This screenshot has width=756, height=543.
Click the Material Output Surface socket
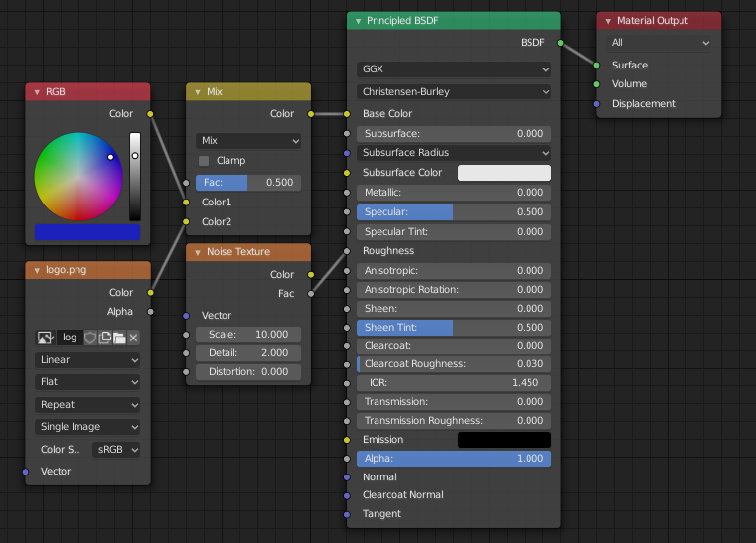click(x=597, y=66)
